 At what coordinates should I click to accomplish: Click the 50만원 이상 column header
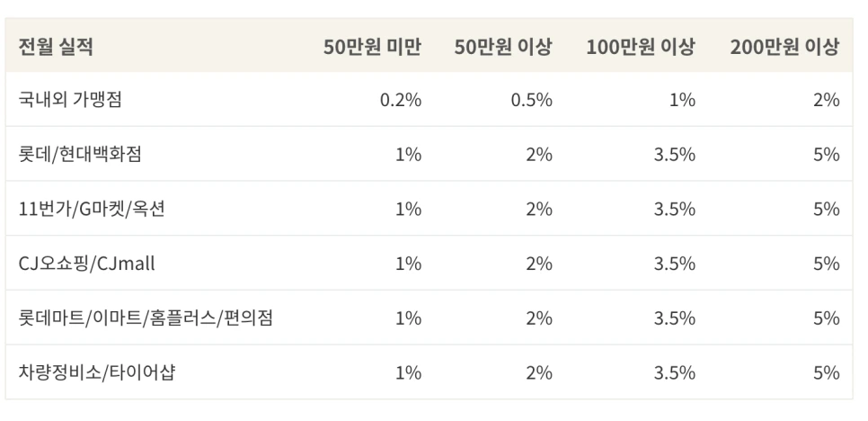click(x=503, y=47)
